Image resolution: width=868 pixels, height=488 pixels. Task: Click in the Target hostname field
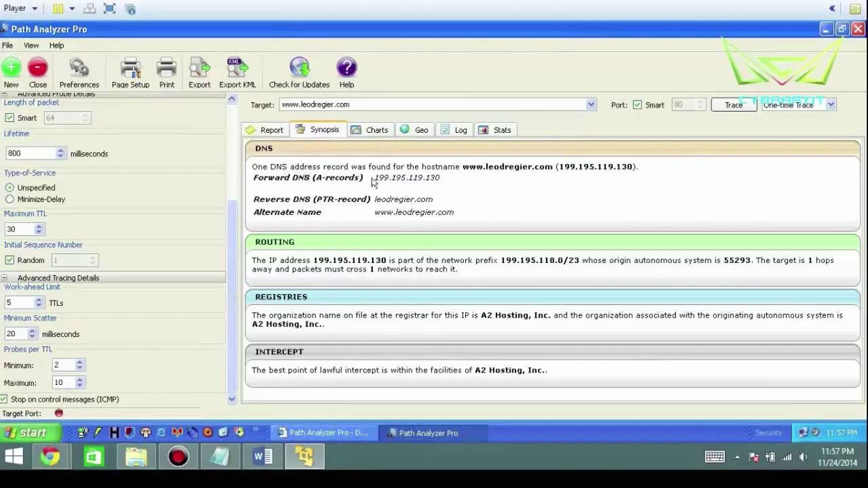click(x=432, y=104)
